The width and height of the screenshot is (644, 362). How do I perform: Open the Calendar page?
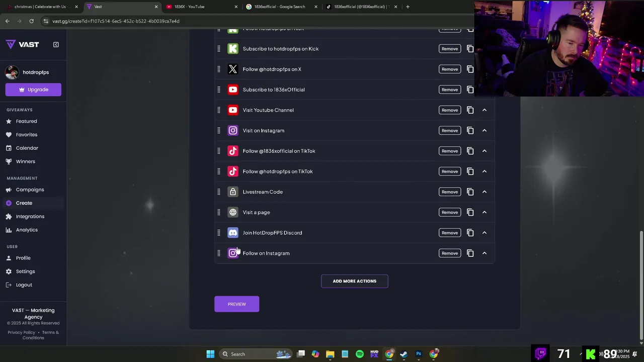click(x=27, y=148)
